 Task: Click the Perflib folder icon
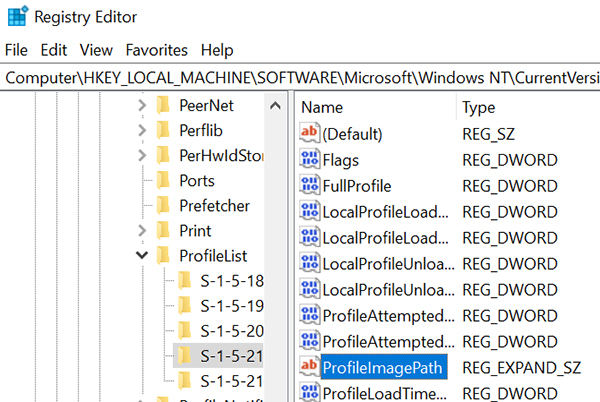click(x=163, y=130)
